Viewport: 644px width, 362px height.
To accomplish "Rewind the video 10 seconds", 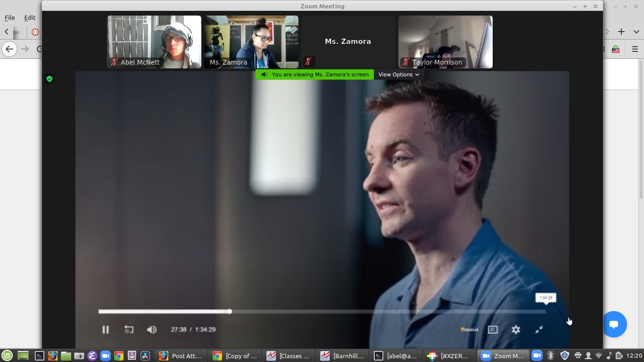I will click(129, 329).
